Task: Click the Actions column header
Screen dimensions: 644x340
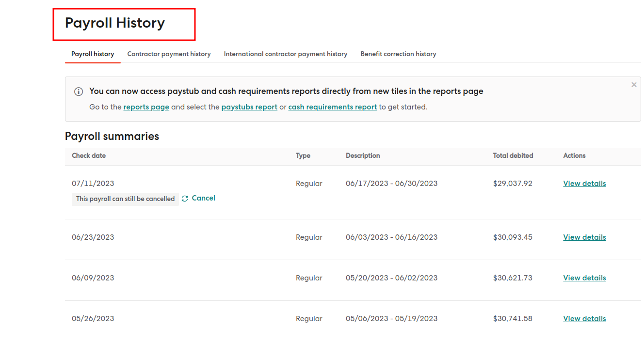Action: pos(574,156)
